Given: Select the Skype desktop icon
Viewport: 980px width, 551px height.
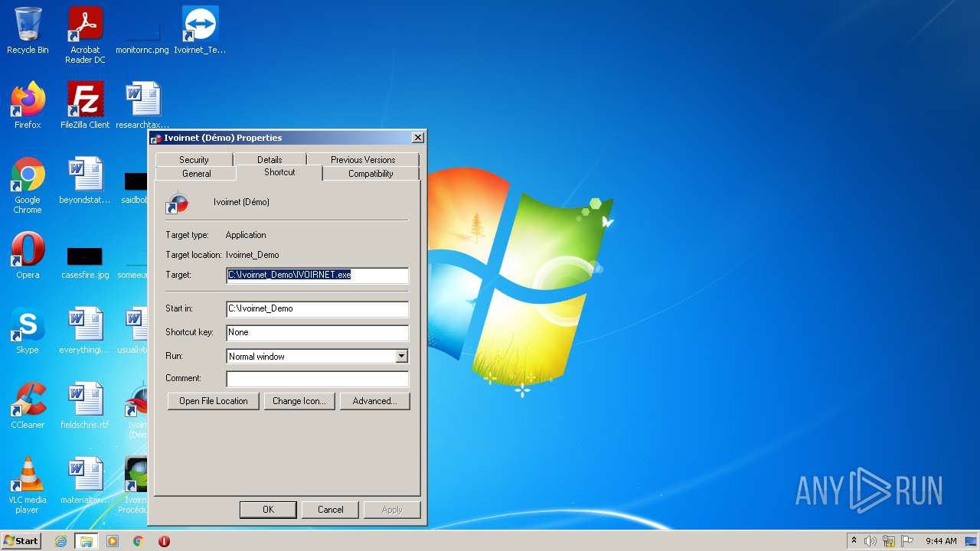Looking at the screenshot, I should pos(28,331).
